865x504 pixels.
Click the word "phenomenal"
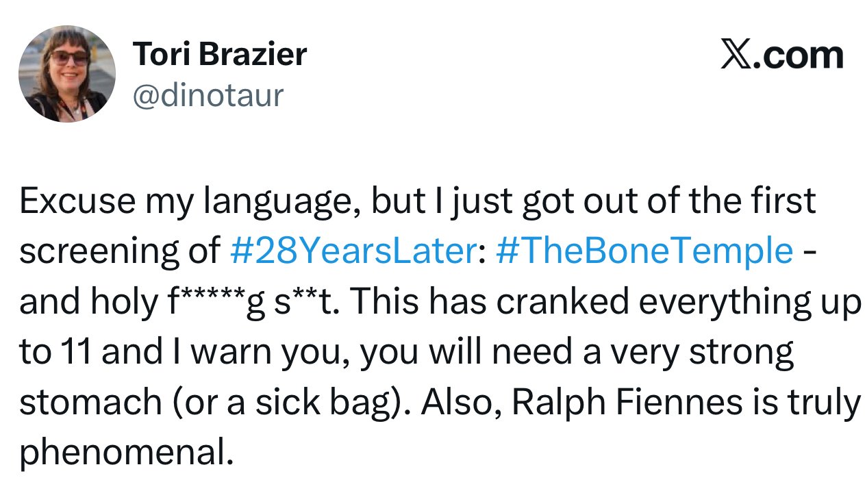coord(123,452)
